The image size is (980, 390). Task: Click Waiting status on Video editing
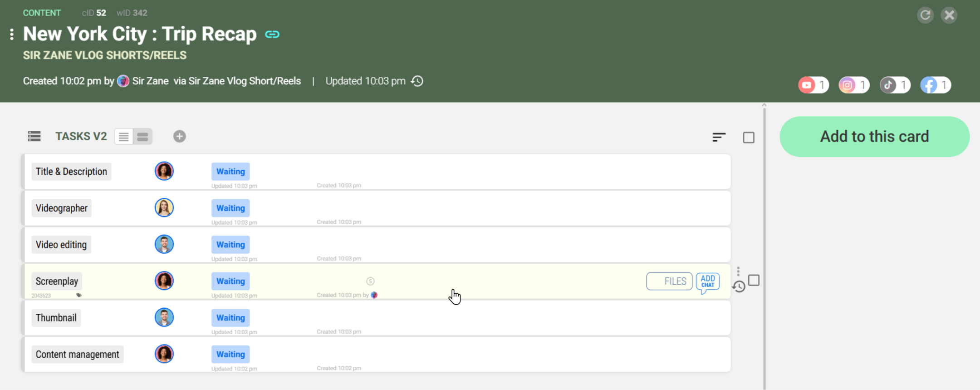(230, 245)
